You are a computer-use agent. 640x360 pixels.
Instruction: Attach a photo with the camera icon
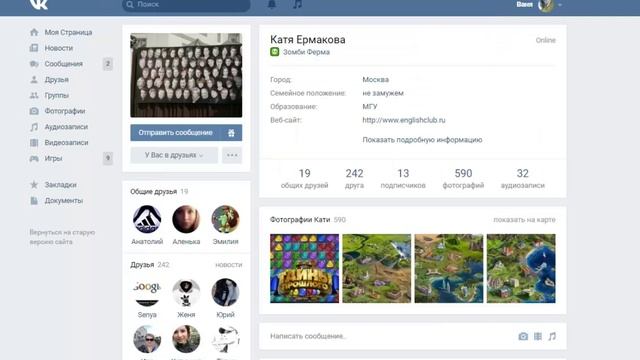click(x=523, y=336)
